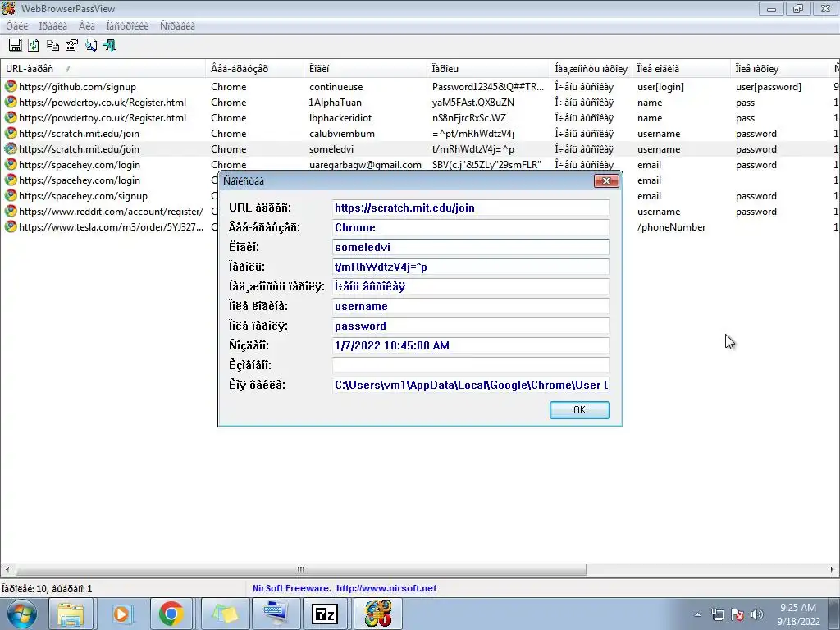
Task: Click the user name field showing someledvi
Action: pyautogui.click(x=471, y=247)
